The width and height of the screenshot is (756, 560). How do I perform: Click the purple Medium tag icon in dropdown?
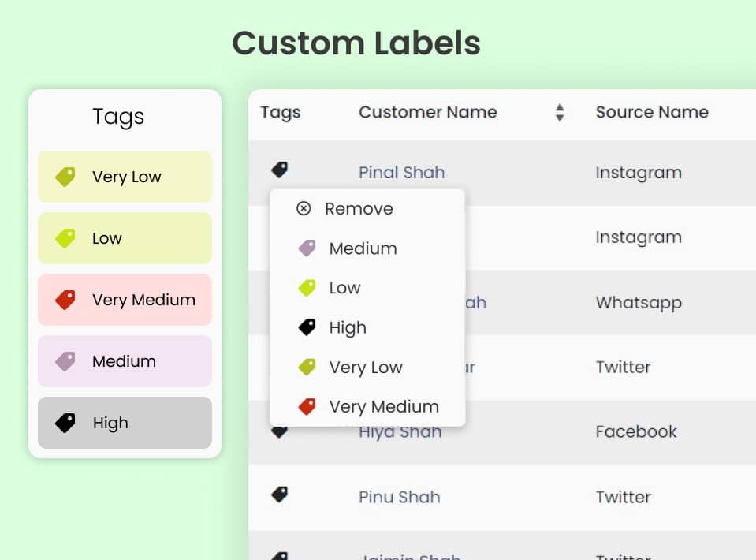coord(307,248)
